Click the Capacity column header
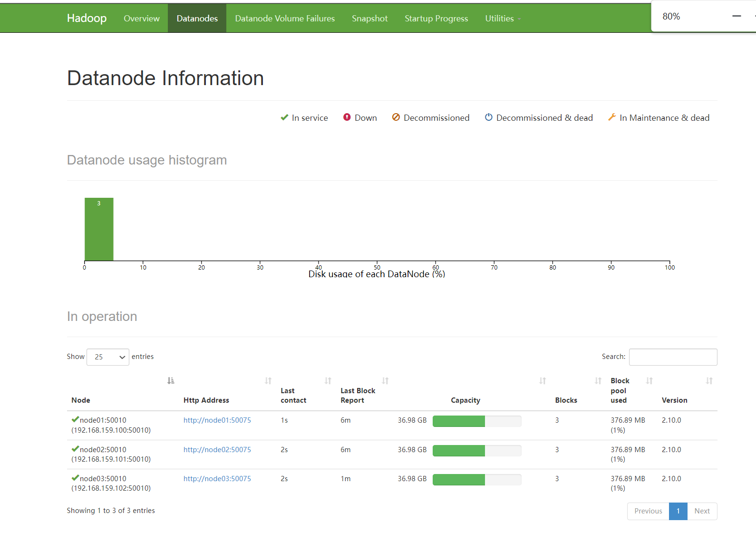Viewport: 756px width, 542px height. click(x=465, y=400)
